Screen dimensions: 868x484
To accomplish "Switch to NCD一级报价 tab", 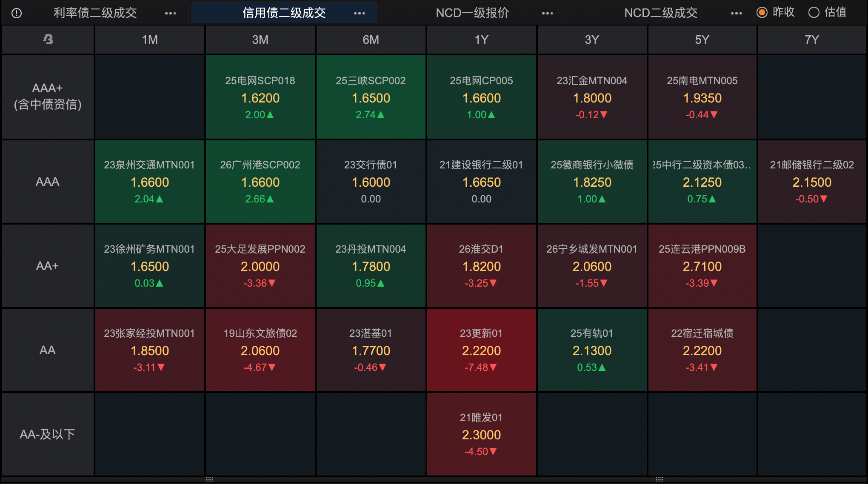I will click(x=472, y=13).
